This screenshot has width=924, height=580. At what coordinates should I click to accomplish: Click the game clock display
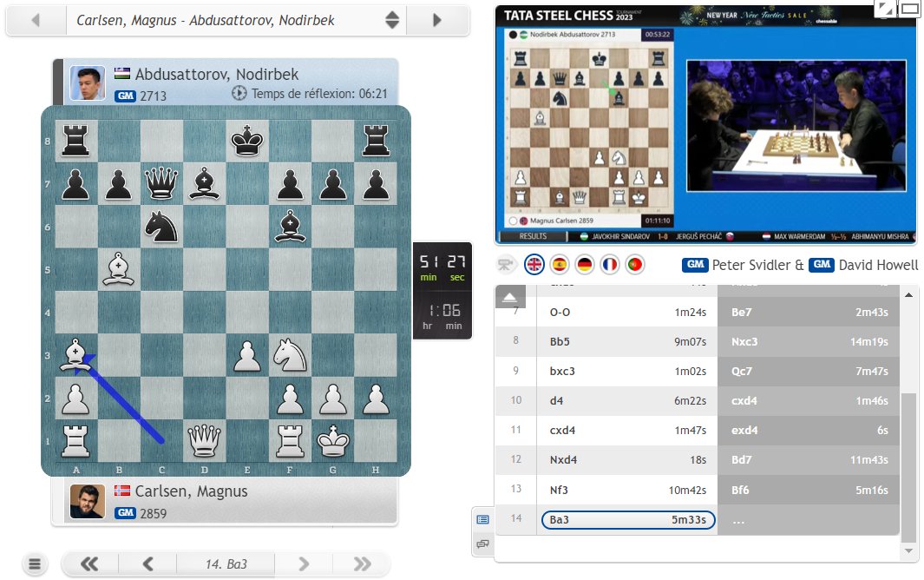pyautogui.click(x=442, y=291)
